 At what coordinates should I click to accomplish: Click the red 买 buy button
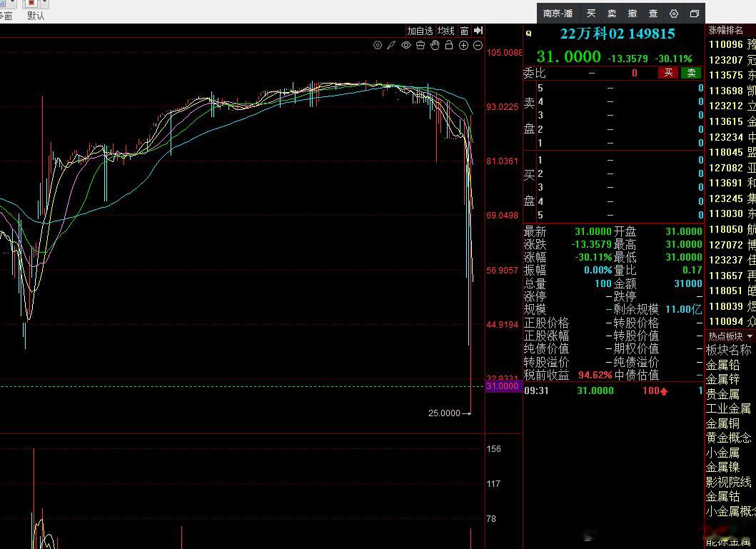pos(668,73)
